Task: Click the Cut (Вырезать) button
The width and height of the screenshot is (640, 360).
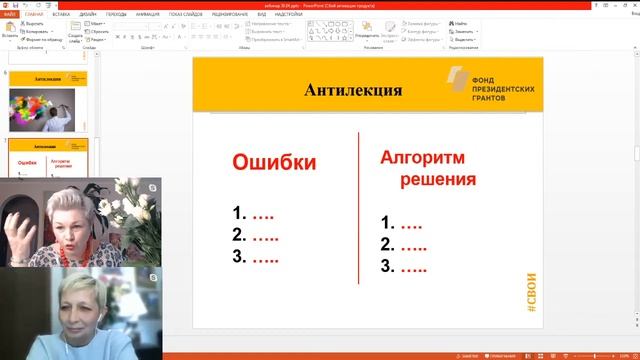Action: click(32, 24)
